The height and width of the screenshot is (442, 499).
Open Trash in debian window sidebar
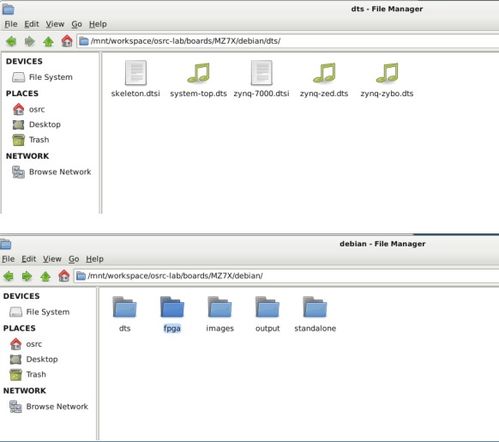[28, 375]
